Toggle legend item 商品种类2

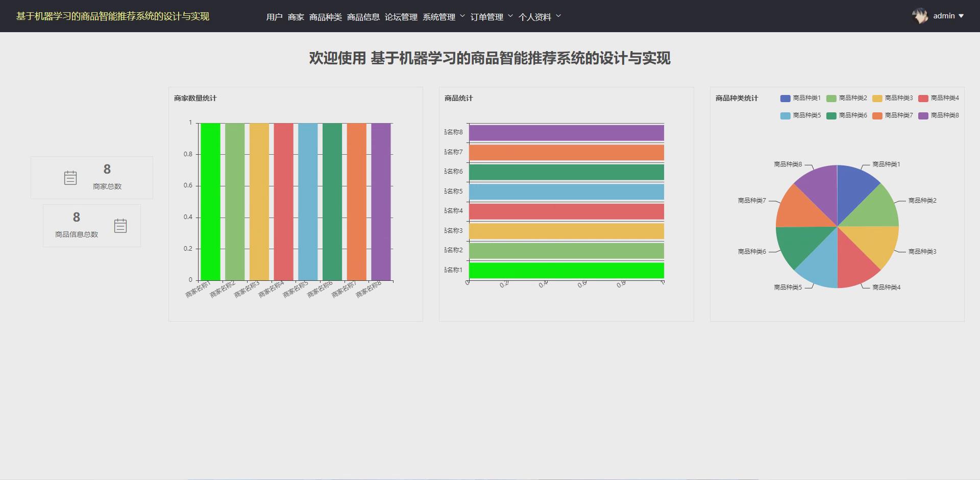[846, 98]
